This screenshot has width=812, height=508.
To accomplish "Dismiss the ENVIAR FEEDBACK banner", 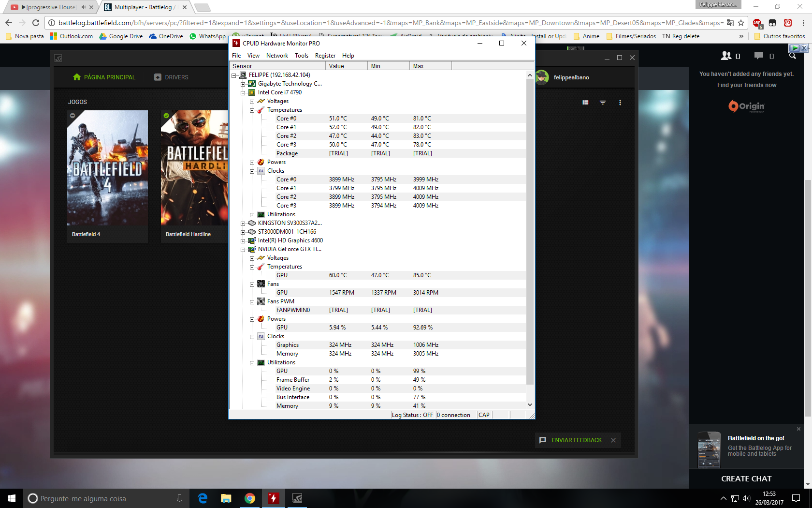I will pos(613,440).
